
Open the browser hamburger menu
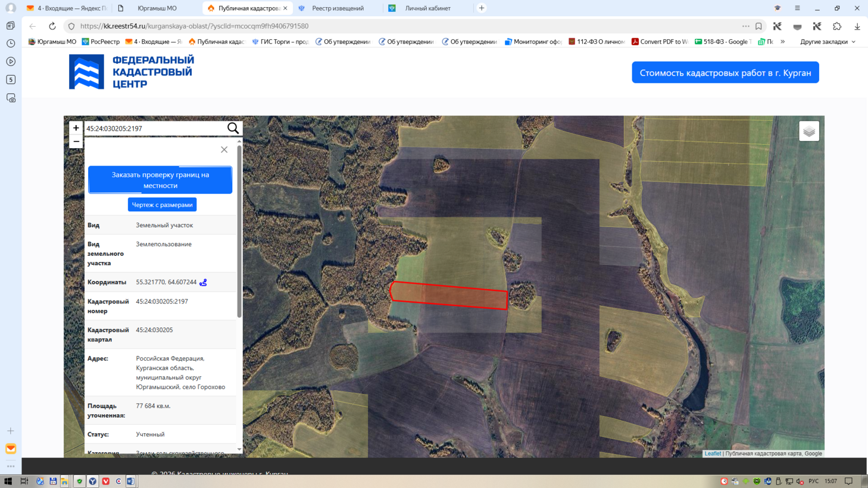[x=797, y=8]
